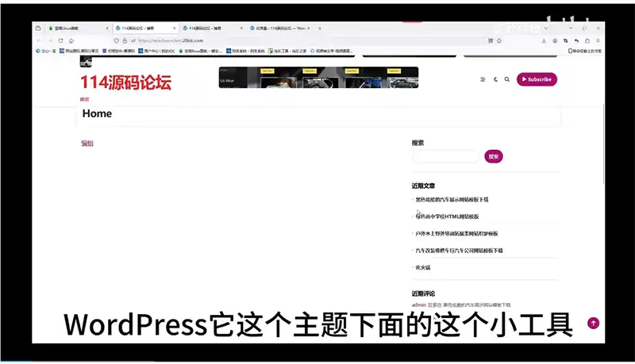Click the header search magnifier icon
The image size is (635, 364).
[x=507, y=79]
